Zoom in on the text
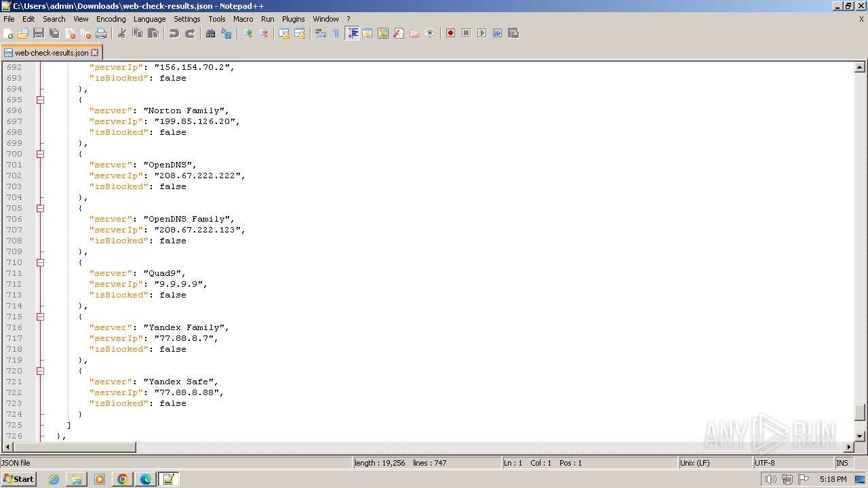The width and height of the screenshot is (868, 488). pyautogui.click(x=248, y=33)
